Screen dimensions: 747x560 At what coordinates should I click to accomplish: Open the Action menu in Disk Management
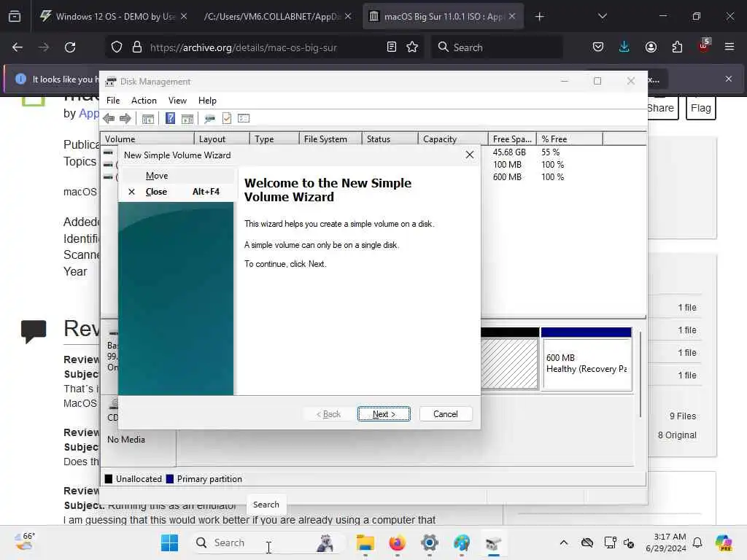pyautogui.click(x=144, y=101)
